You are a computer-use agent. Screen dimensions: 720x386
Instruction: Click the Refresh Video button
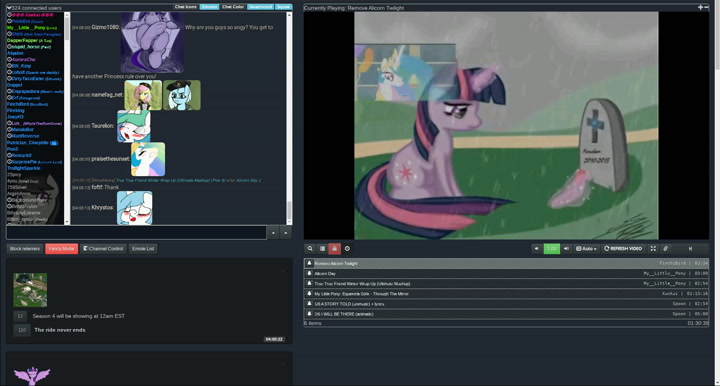pyautogui.click(x=623, y=249)
